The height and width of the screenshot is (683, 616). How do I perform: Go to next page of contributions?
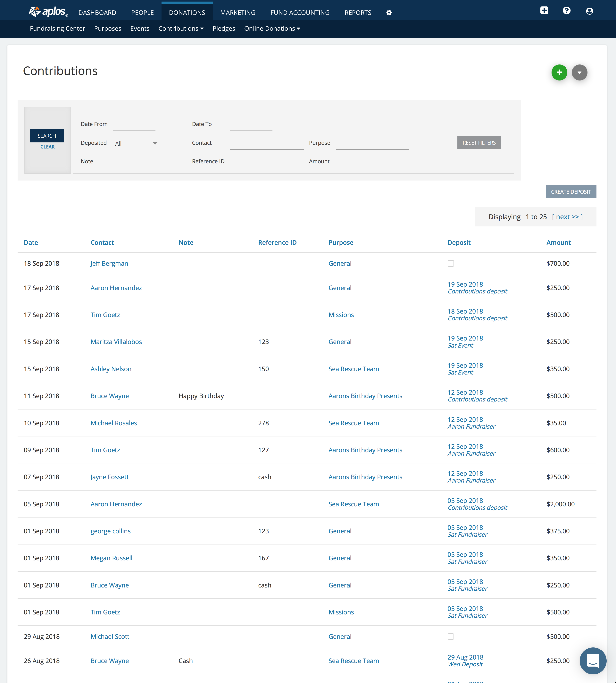click(567, 217)
